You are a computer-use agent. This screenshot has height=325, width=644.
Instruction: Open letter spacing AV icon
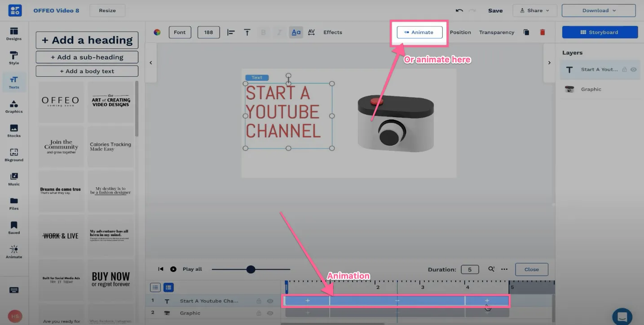point(311,32)
